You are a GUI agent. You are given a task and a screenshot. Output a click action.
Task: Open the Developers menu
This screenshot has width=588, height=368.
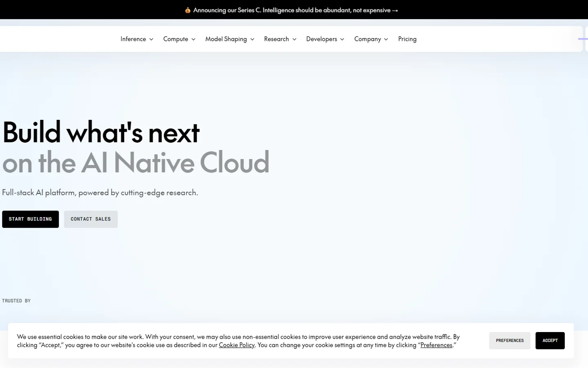(x=322, y=39)
